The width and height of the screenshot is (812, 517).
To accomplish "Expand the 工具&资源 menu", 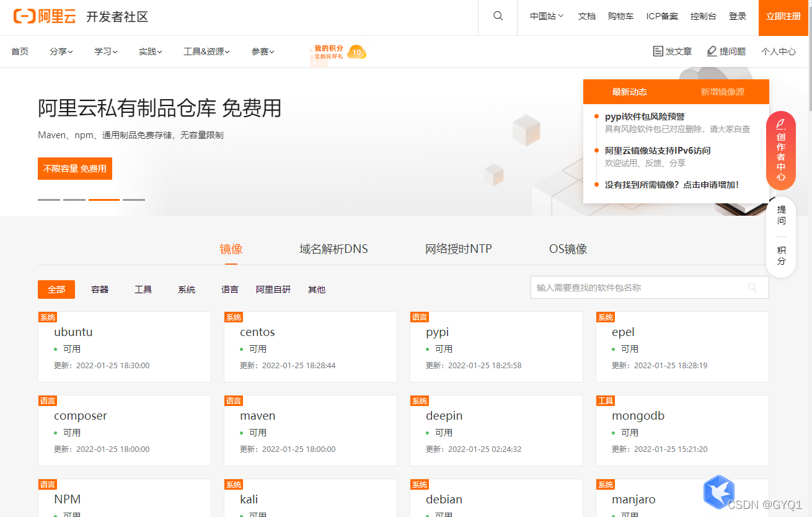I will (207, 51).
